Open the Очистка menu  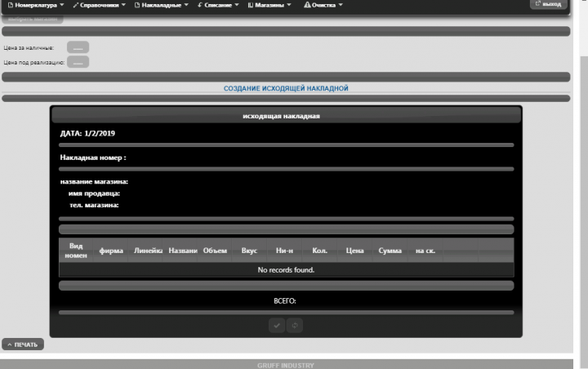coord(323,5)
